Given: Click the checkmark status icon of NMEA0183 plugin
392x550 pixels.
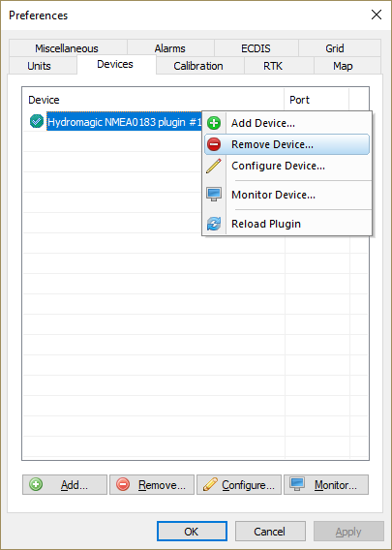Looking at the screenshot, I should [x=37, y=121].
